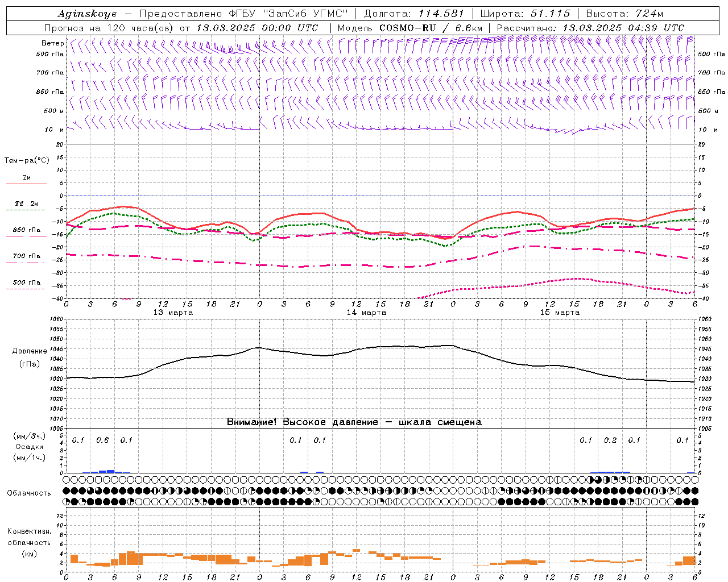Click the "Td 2м" dew point legend entry
The height and width of the screenshot is (582, 728).
[x=26, y=203]
